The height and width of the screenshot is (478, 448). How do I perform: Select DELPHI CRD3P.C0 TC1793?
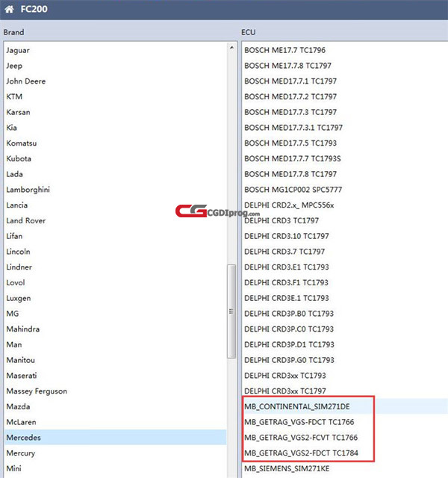pos(289,329)
